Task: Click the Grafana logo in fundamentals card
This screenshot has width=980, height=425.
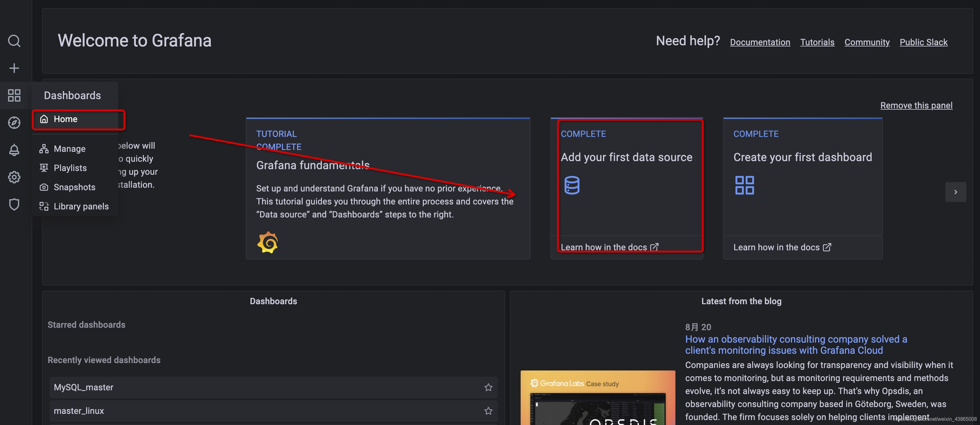Action: pyautogui.click(x=267, y=242)
